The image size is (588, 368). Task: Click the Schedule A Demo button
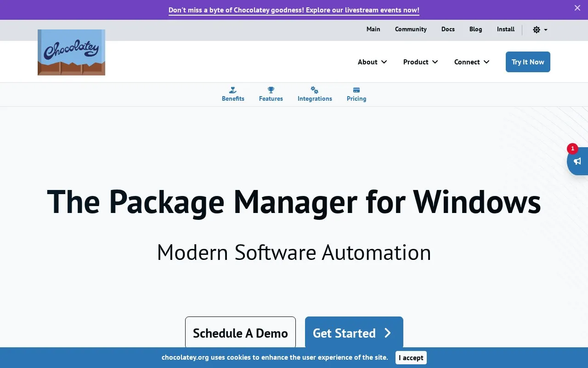[240, 333]
